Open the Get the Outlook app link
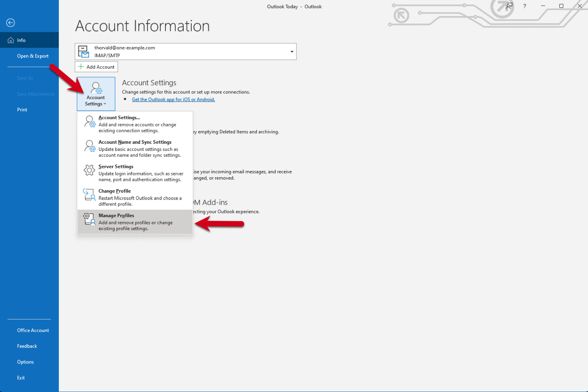Screen dimensions: 588x392 [173, 99]
